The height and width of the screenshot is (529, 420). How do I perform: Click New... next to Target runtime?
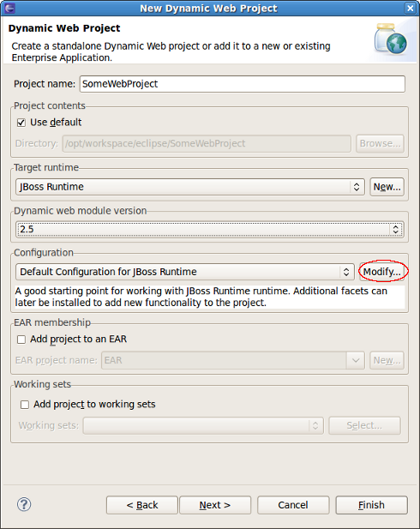click(x=387, y=187)
